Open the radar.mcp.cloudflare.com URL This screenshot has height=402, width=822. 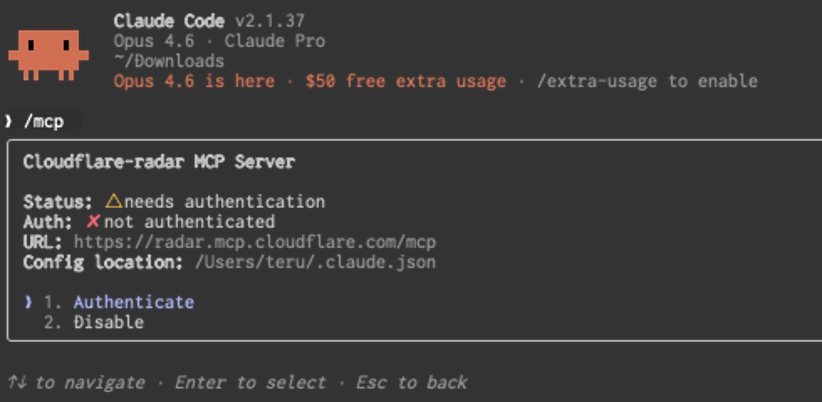pos(255,242)
